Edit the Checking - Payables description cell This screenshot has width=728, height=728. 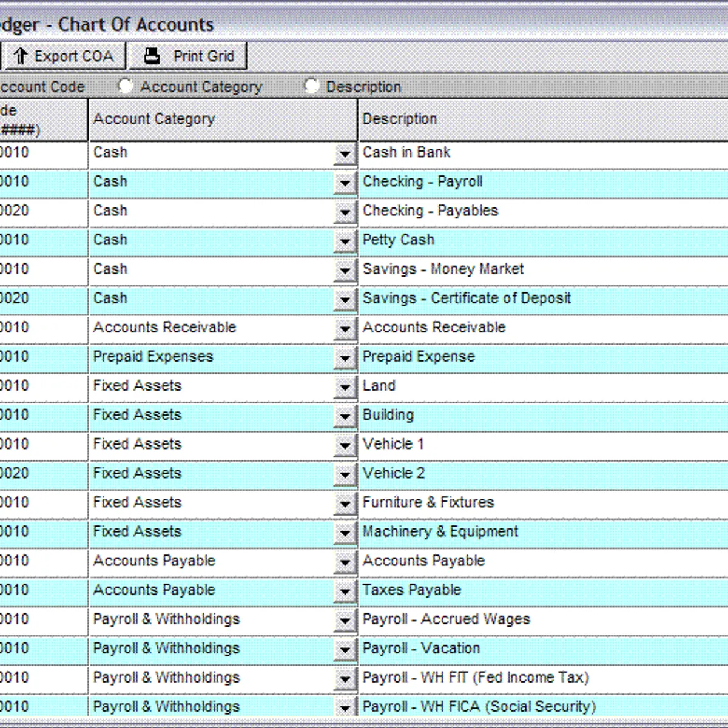(543, 211)
